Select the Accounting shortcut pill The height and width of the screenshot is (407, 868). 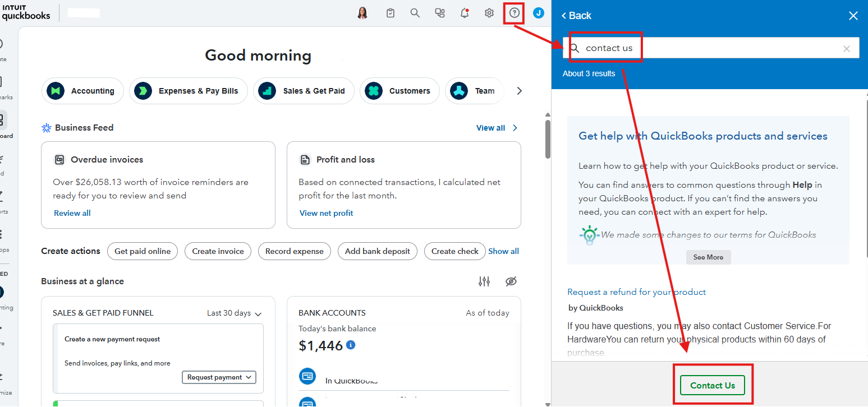(x=82, y=91)
